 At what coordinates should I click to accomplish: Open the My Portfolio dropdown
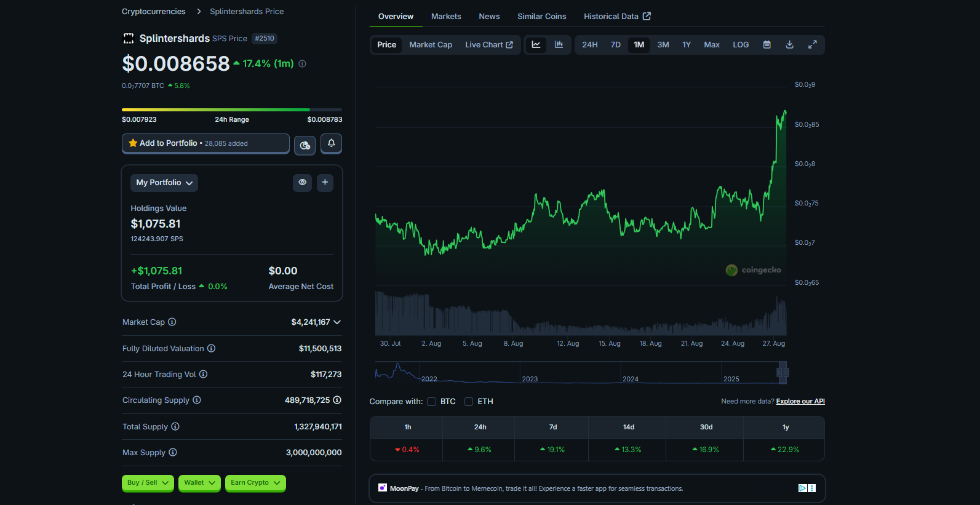(x=164, y=183)
